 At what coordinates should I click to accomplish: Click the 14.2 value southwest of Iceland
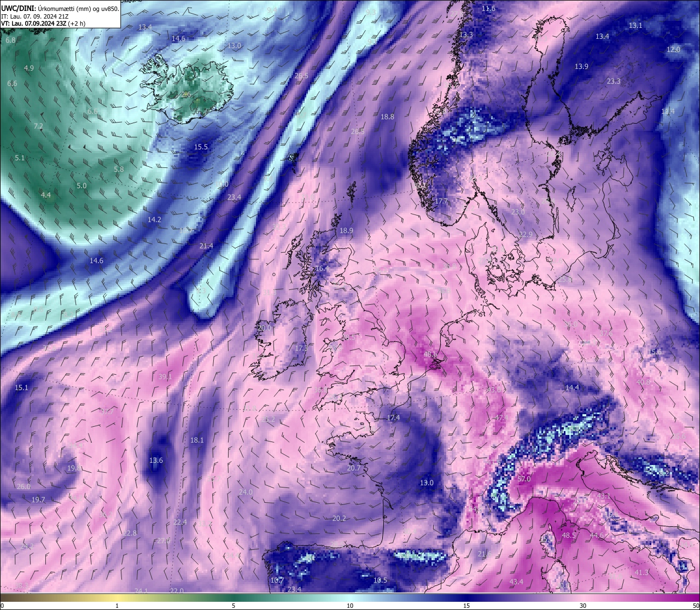(x=154, y=219)
